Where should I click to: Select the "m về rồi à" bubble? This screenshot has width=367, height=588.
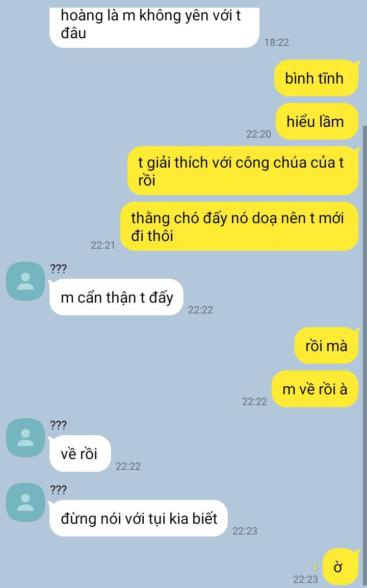tap(315, 389)
